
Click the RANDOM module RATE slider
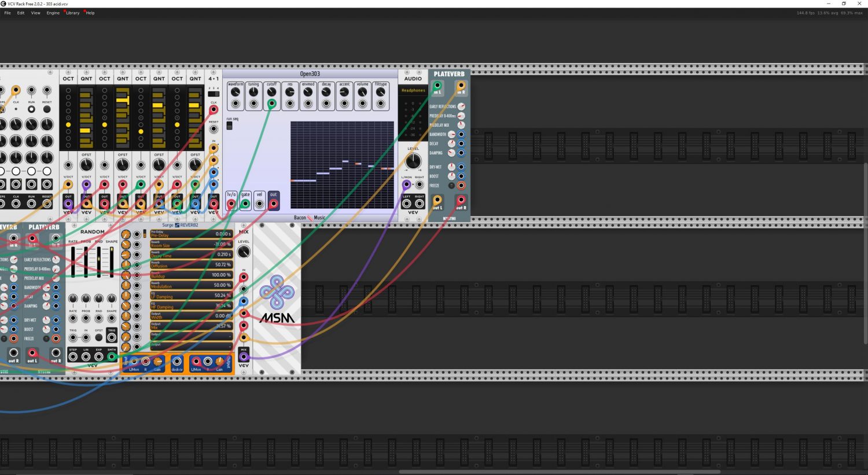(73, 262)
